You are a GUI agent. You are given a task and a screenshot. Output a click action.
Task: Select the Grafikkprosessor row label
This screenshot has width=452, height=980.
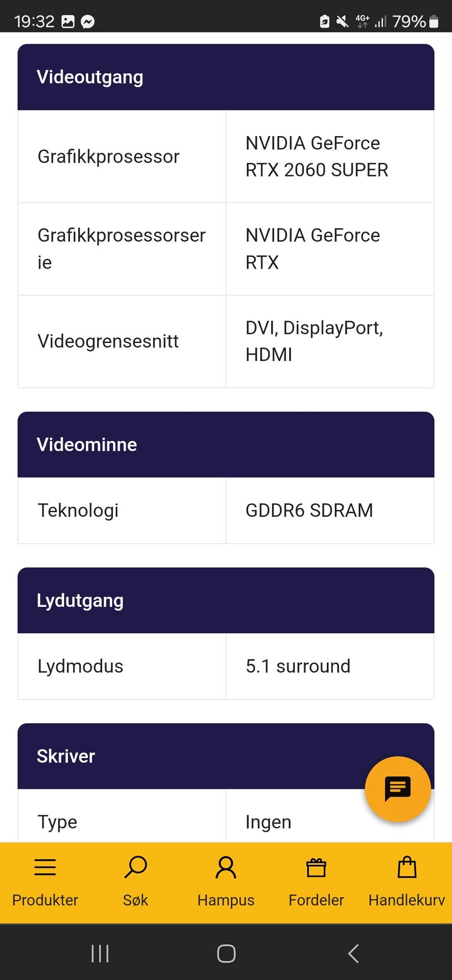point(108,156)
